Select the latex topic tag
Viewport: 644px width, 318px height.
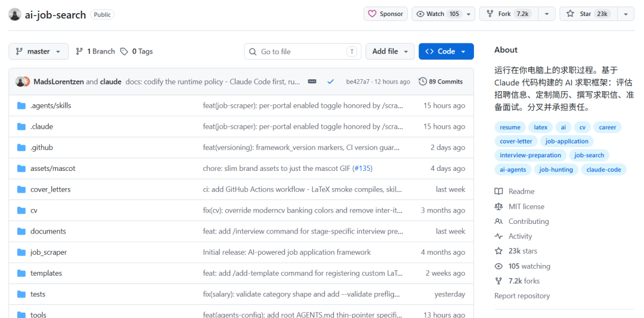(x=540, y=127)
